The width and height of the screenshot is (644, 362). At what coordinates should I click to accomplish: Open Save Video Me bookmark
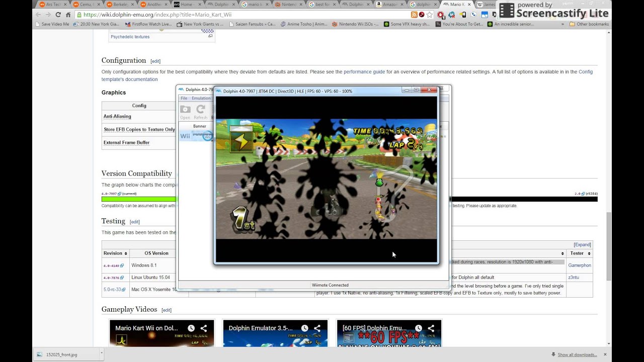click(52, 24)
